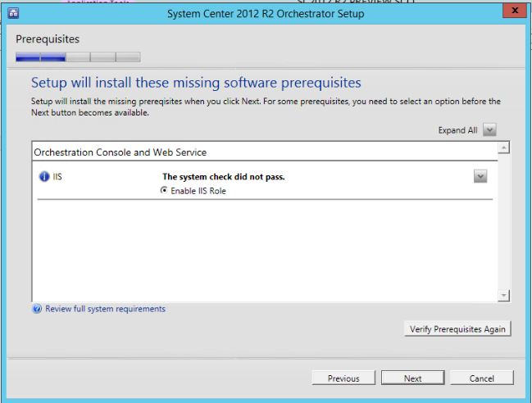Image resolution: width=532 pixels, height=403 pixels.
Task: Click the IIS prerequisite label
Action: coord(57,176)
